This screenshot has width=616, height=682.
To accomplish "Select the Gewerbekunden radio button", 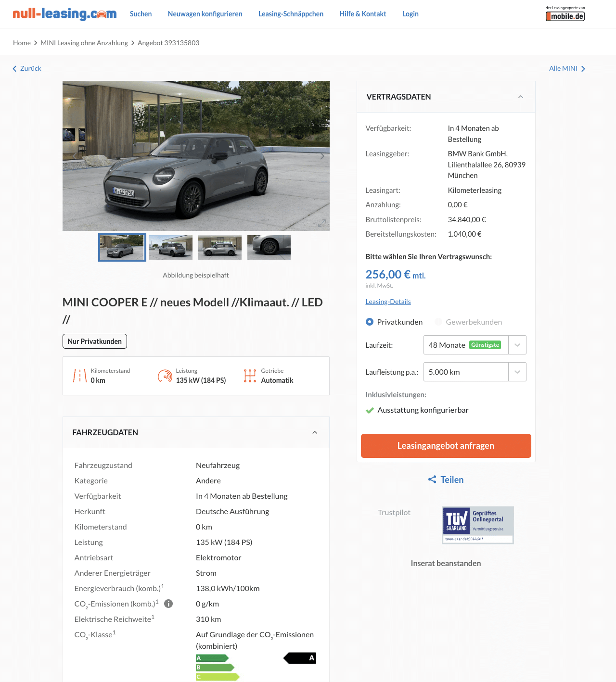I will (x=438, y=322).
